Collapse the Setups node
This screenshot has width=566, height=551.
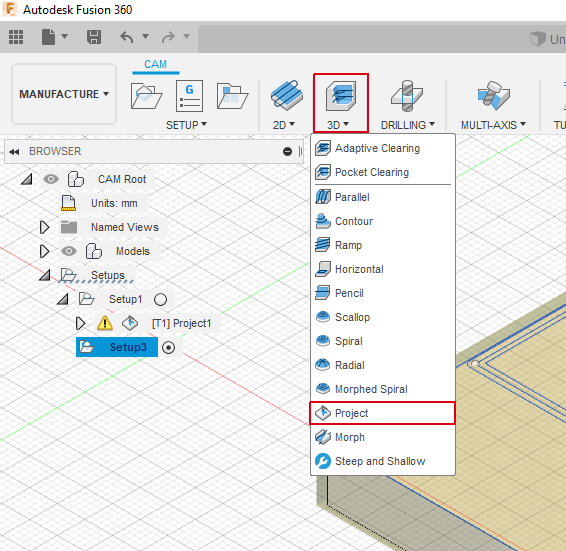coord(45,275)
